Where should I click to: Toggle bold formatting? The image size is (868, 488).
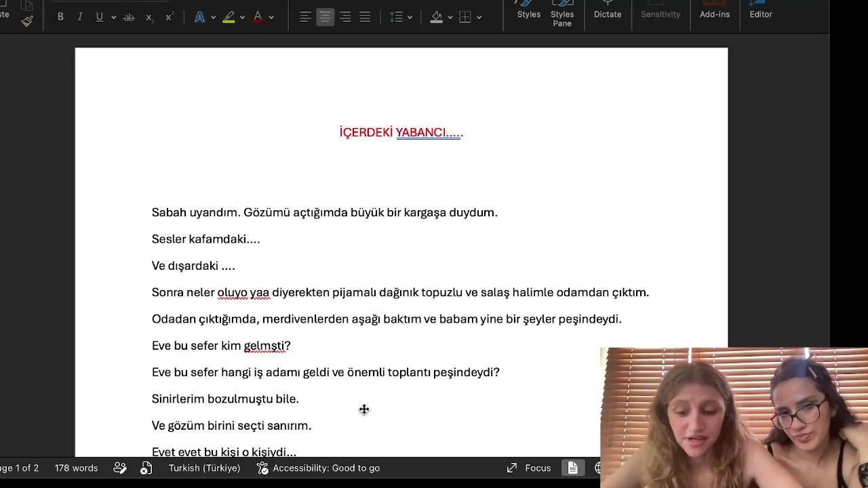60,17
